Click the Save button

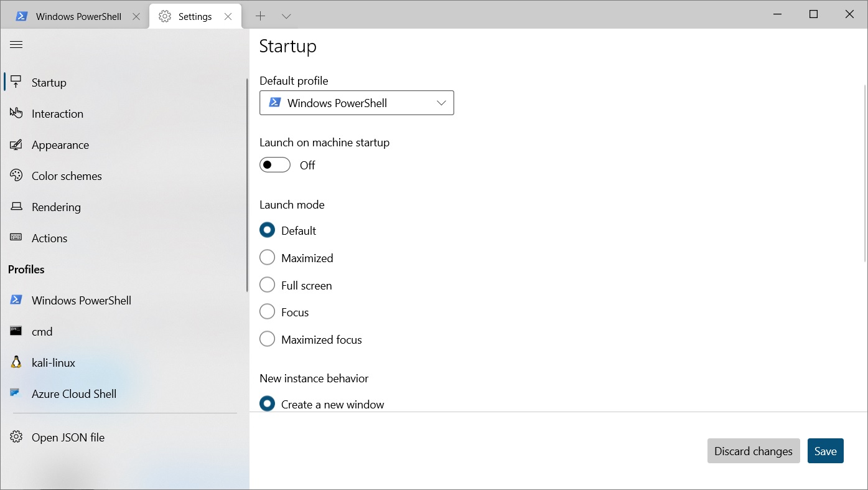(826, 451)
